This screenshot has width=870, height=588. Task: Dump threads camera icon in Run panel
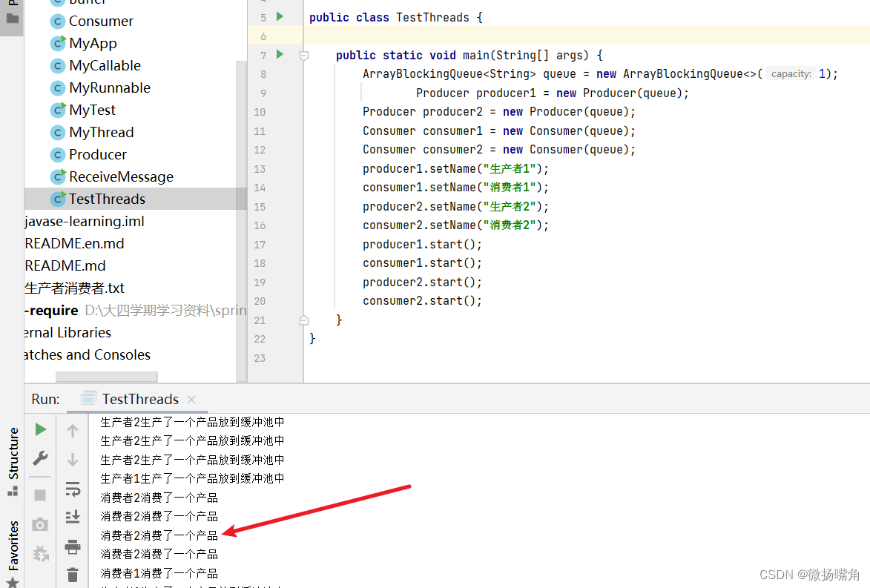[40, 524]
